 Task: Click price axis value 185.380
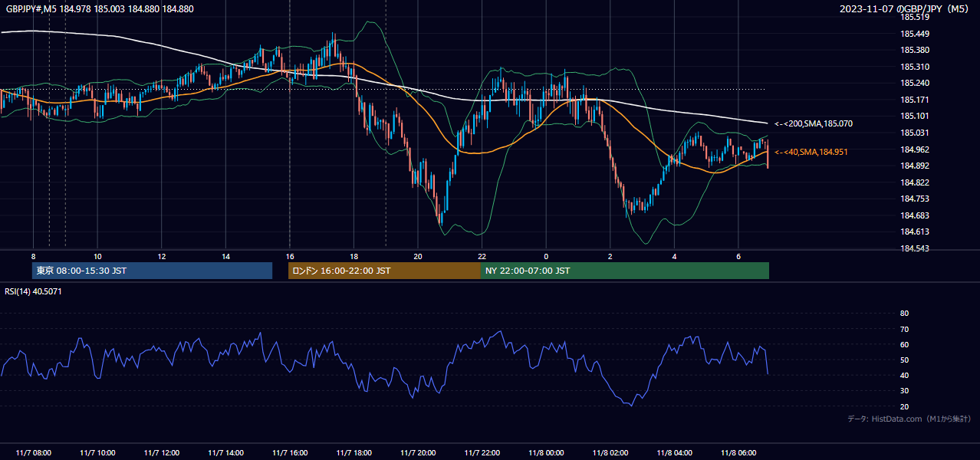pos(915,50)
